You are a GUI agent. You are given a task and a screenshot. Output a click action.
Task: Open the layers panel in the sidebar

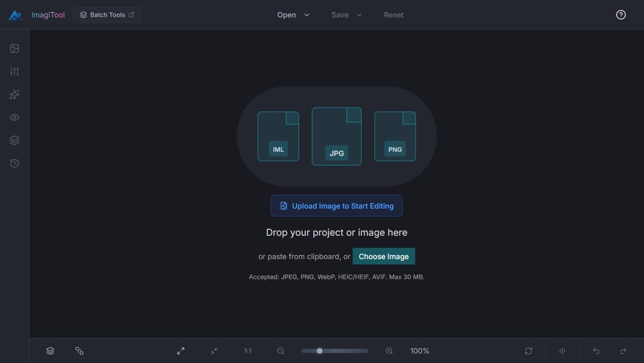click(14, 140)
